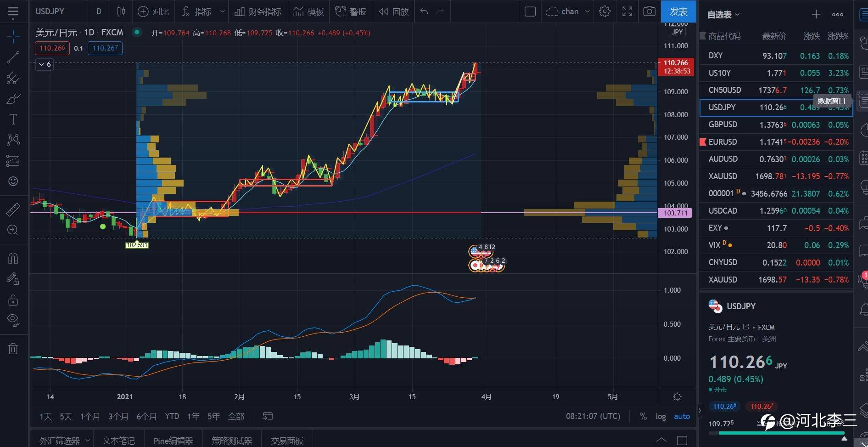Open the go-to-date calendar icon

tap(268, 416)
